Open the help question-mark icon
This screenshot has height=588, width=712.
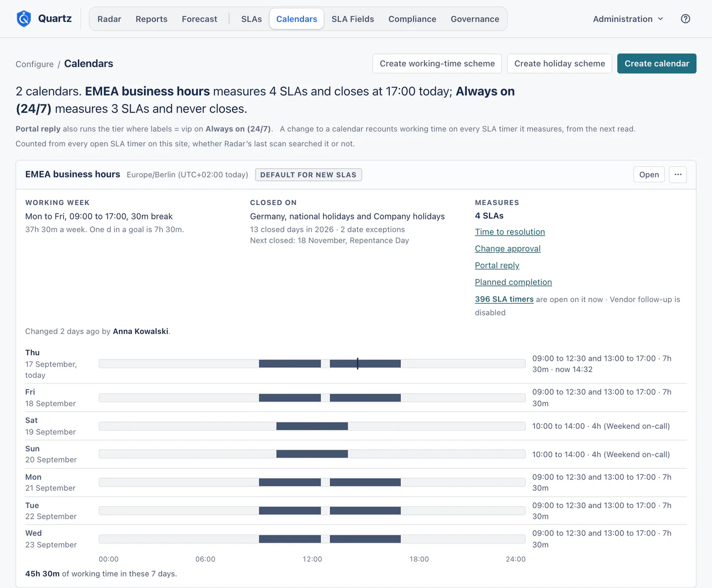pos(686,19)
